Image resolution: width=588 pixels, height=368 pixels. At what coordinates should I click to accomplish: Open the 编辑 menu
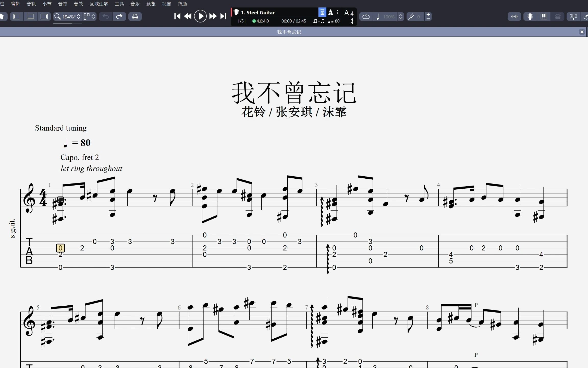(15, 4)
